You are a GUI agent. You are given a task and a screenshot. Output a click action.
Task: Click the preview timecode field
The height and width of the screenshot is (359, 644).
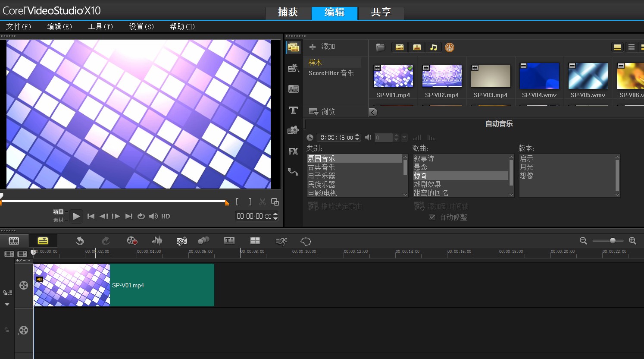point(254,216)
